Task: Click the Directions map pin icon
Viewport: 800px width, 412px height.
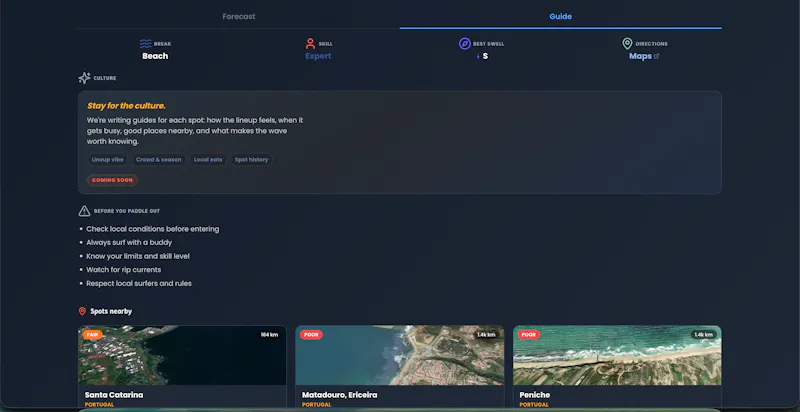Action: point(627,43)
